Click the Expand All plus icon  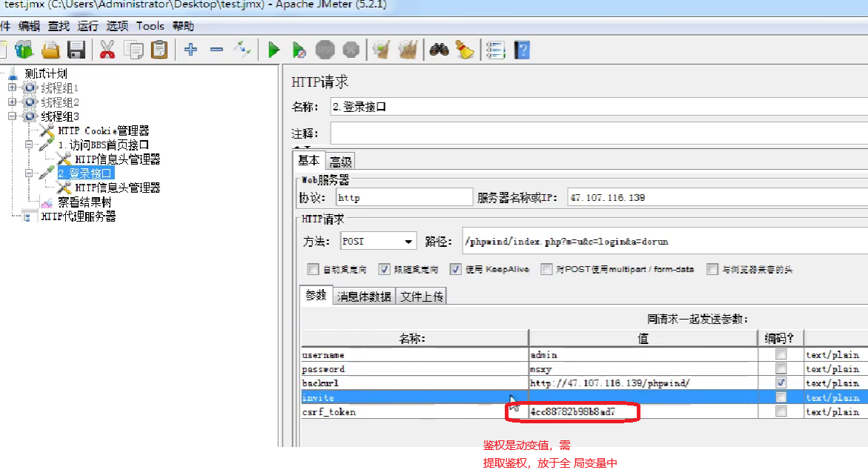click(191, 50)
